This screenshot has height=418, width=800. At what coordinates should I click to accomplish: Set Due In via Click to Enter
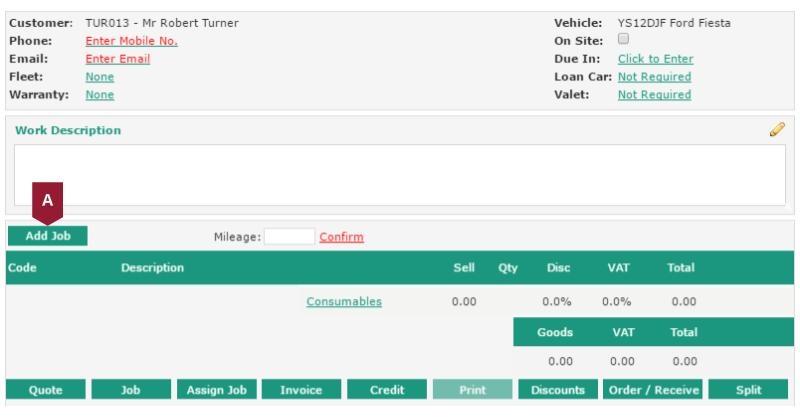(654, 59)
